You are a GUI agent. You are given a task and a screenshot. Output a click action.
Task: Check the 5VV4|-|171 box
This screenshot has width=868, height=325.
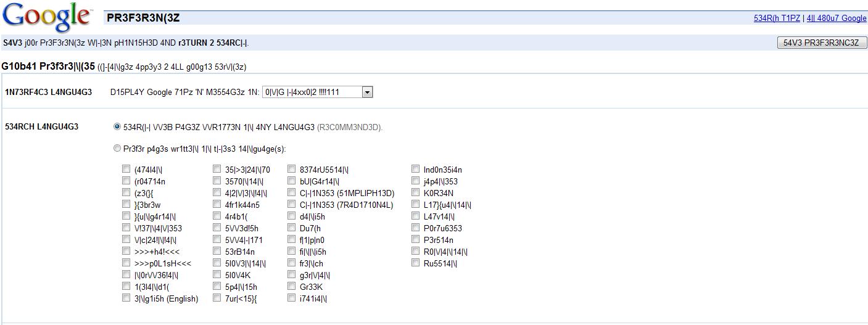pos(217,239)
